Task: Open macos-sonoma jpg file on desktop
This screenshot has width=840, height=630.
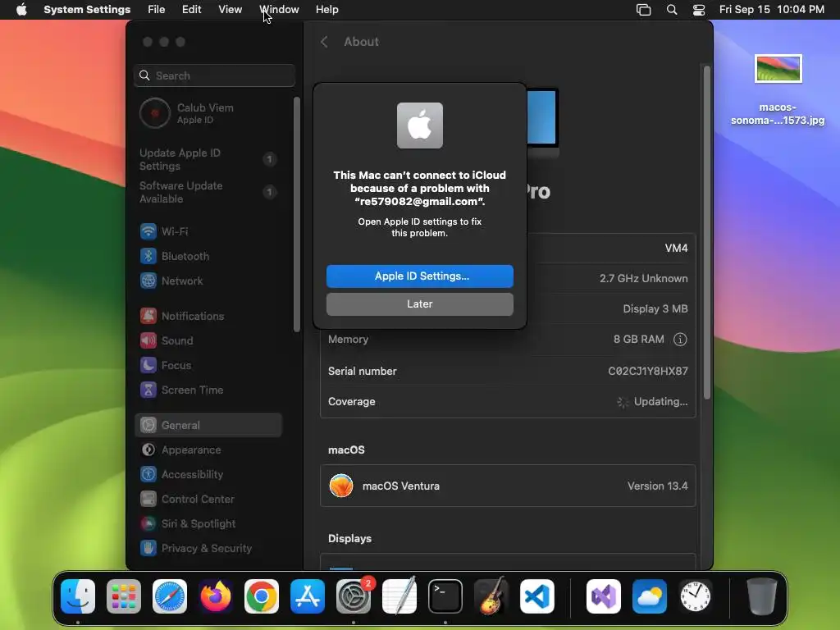Action: coord(778,89)
